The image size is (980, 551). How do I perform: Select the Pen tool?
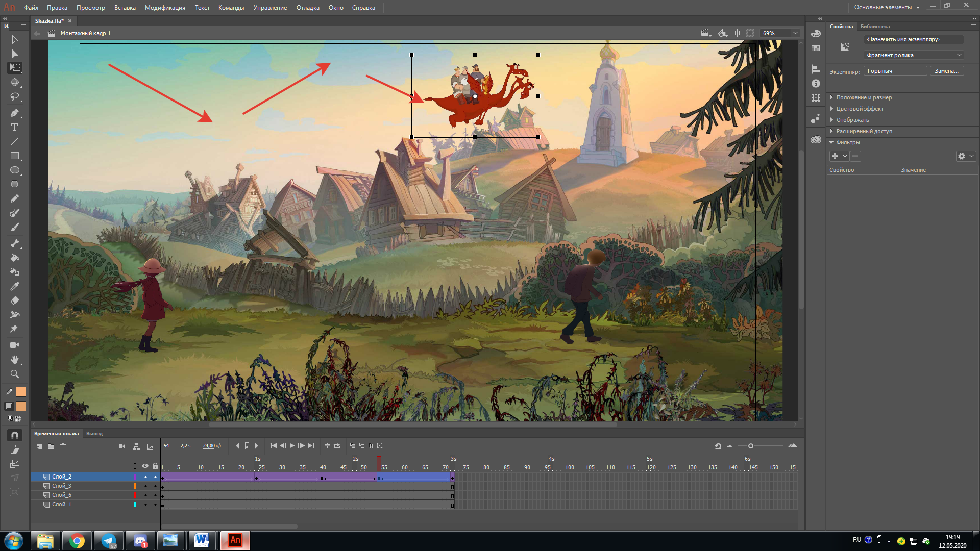(15, 113)
